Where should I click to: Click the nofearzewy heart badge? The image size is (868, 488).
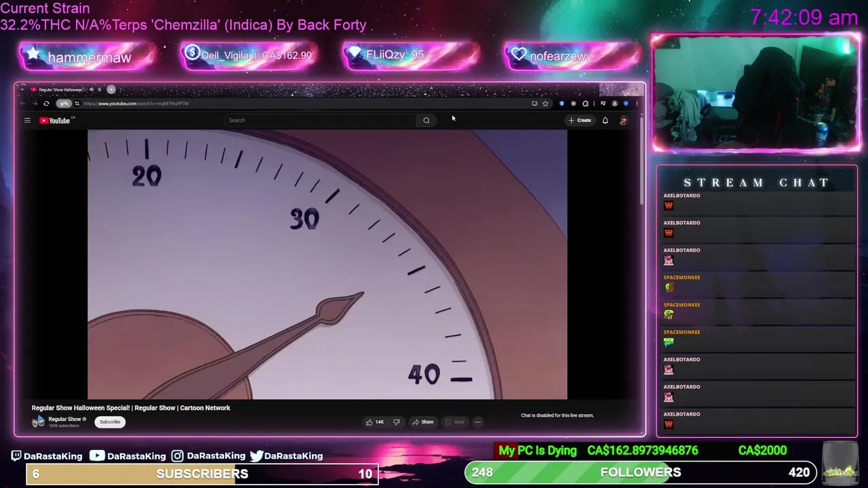tap(573, 56)
